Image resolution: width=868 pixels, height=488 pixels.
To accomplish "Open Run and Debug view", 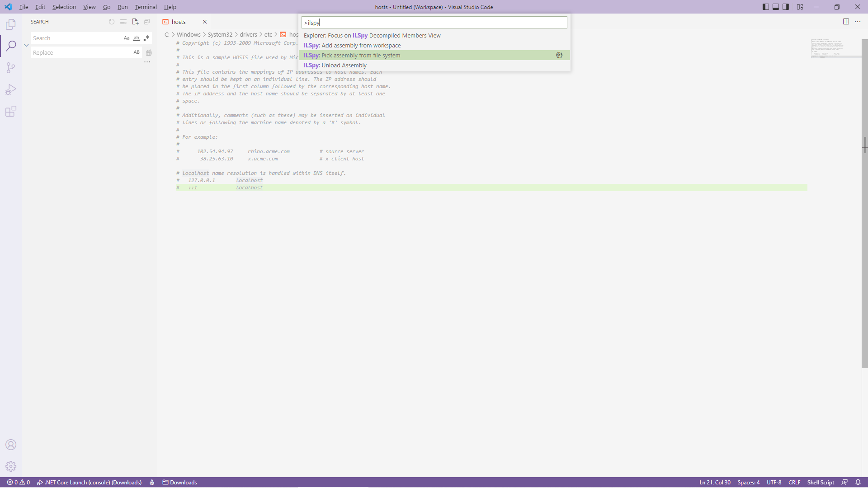I will coord(11,89).
